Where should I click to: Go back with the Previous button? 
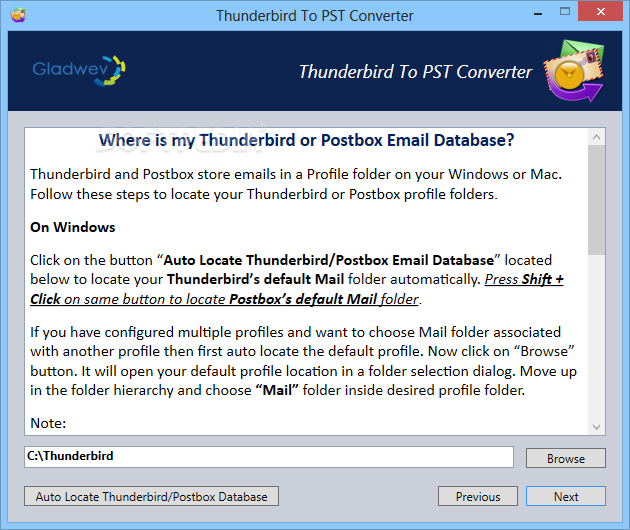click(x=478, y=496)
